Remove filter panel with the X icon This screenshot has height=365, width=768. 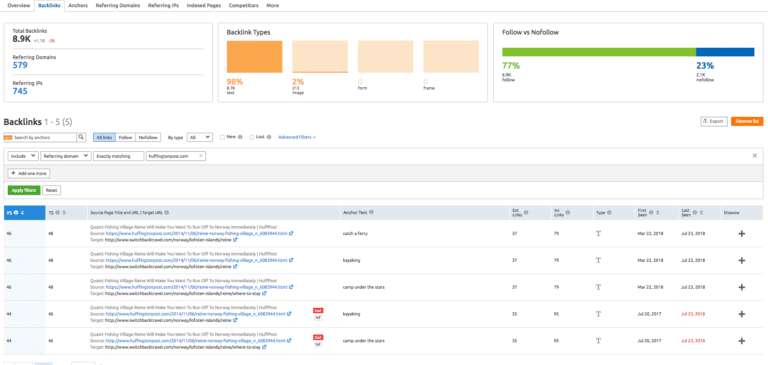click(755, 156)
